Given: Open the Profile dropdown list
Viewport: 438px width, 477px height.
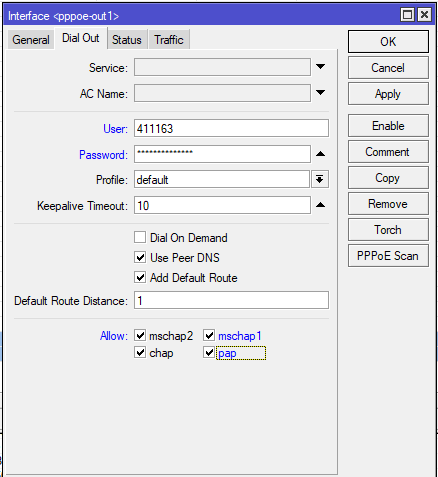Looking at the screenshot, I should [320, 180].
